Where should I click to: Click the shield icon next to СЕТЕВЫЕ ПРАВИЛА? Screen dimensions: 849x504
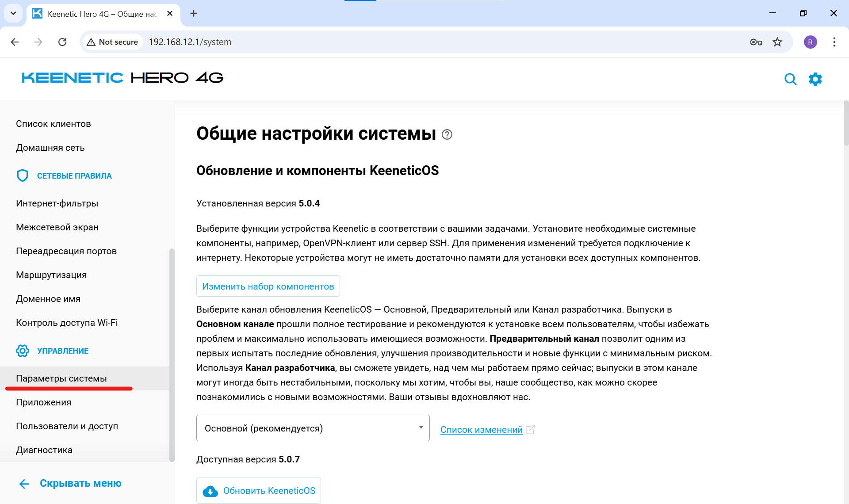click(x=23, y=175)
